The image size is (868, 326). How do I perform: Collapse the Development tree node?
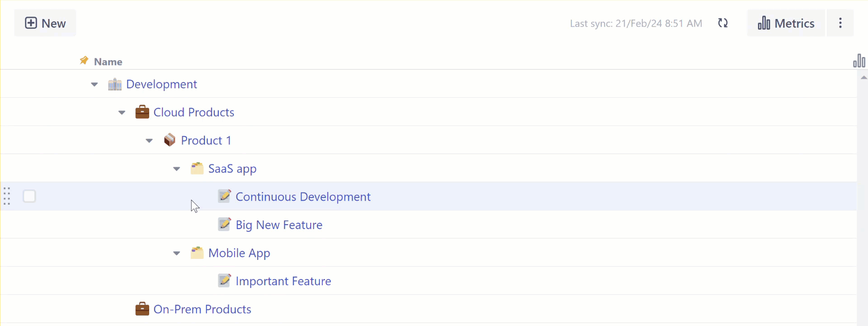click(x=94, y=85)
